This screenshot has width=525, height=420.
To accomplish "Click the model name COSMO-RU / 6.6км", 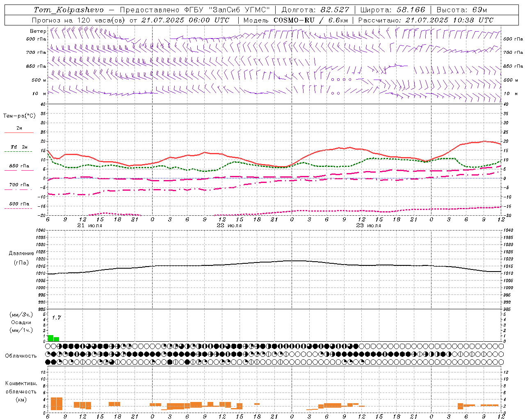I will [x=311, y=20].
